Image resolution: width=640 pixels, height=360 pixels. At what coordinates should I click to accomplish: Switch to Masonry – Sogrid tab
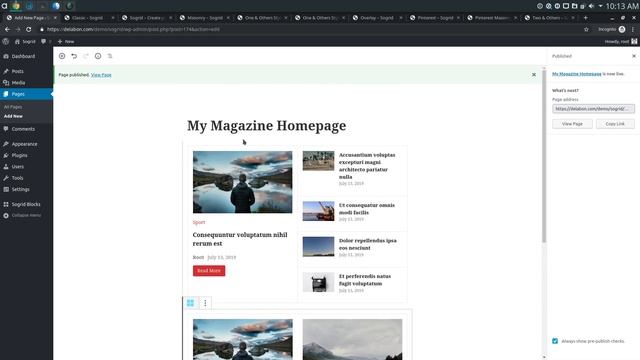205,18
